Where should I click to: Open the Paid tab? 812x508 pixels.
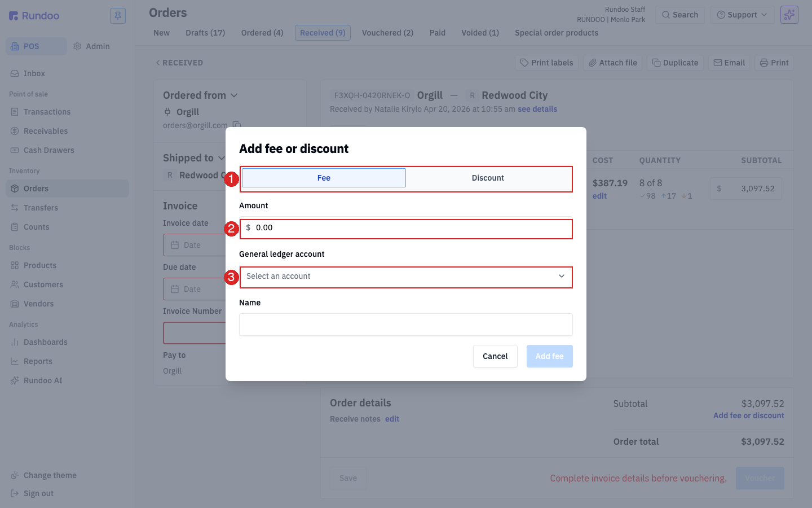[x=438, y=33]
